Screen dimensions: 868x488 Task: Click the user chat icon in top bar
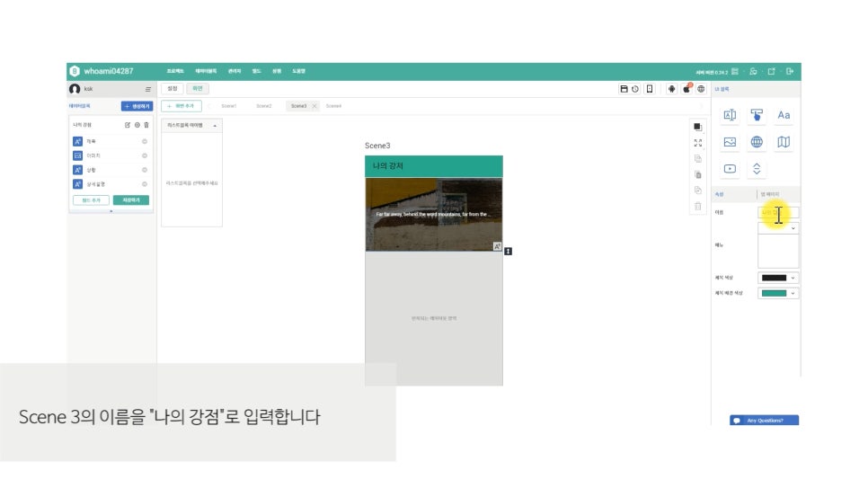pos(753,72)
